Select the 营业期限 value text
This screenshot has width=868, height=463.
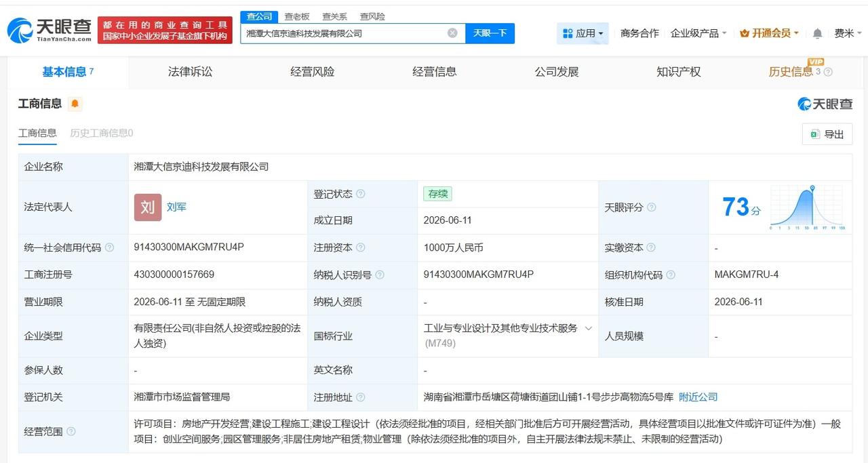(190, 302)
